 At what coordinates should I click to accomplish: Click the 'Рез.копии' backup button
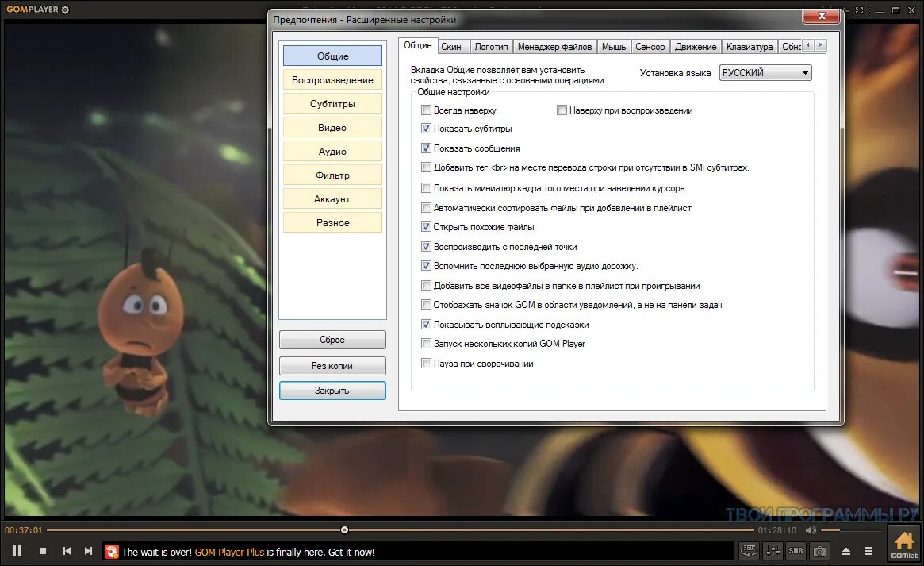click(x=332, y=365)
